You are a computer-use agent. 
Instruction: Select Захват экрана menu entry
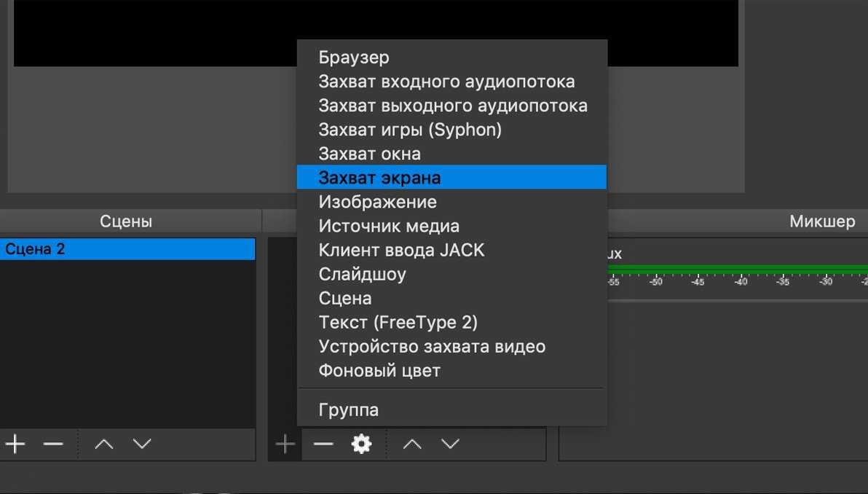(379, 178)
